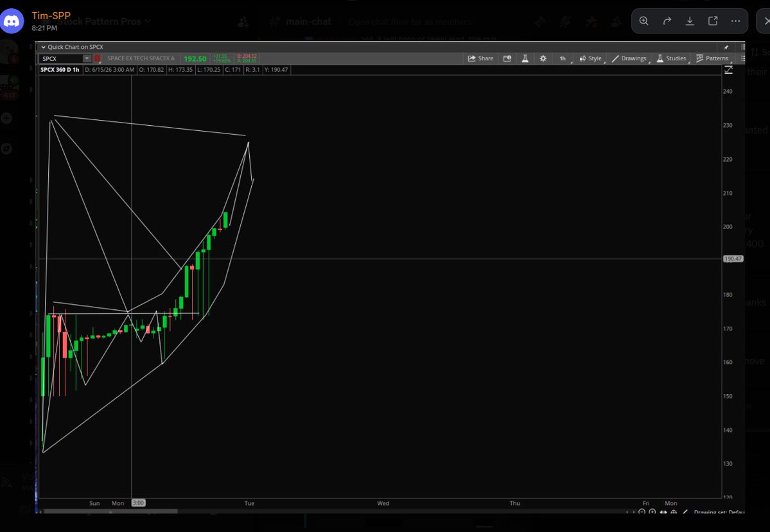Click the list icon right of Patterns

[x=742, y=58]
